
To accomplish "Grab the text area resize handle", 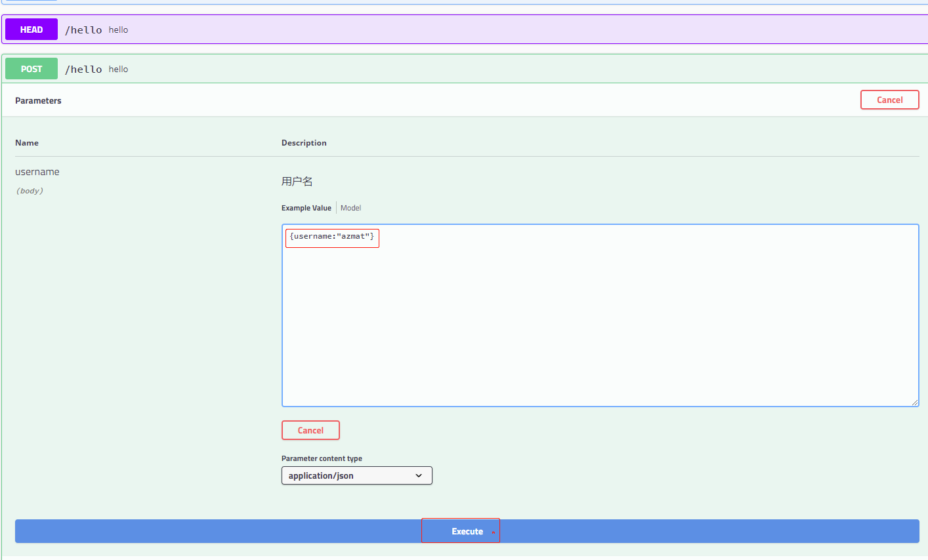I will [915, 403].
